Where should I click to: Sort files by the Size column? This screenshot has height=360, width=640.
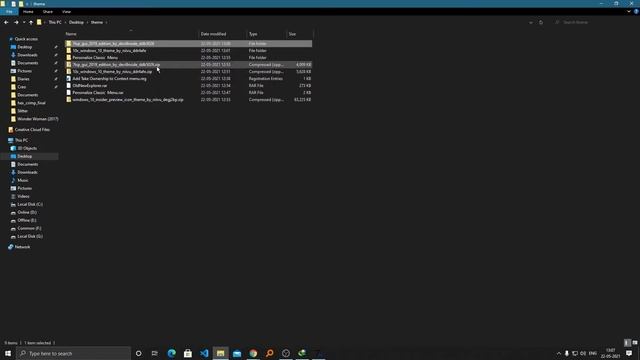(x=300, y=34)
